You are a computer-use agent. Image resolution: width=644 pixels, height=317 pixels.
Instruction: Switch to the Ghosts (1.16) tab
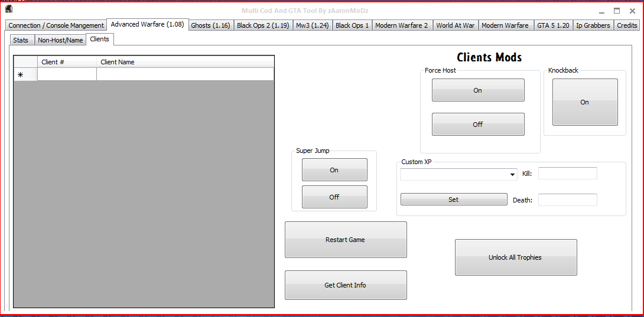tap(211, 25)
